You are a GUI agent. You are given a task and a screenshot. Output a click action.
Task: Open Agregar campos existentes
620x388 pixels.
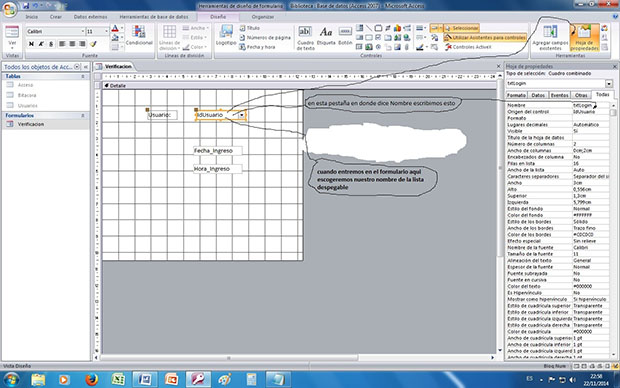click(x=550, y=38)
